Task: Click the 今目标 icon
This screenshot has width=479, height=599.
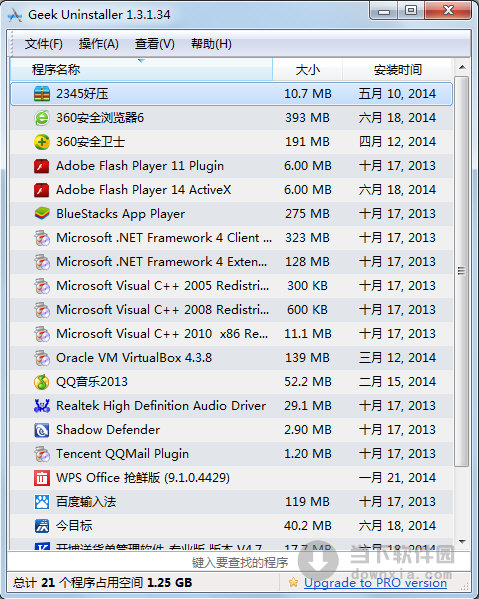Action: click(x=42, y=526)
